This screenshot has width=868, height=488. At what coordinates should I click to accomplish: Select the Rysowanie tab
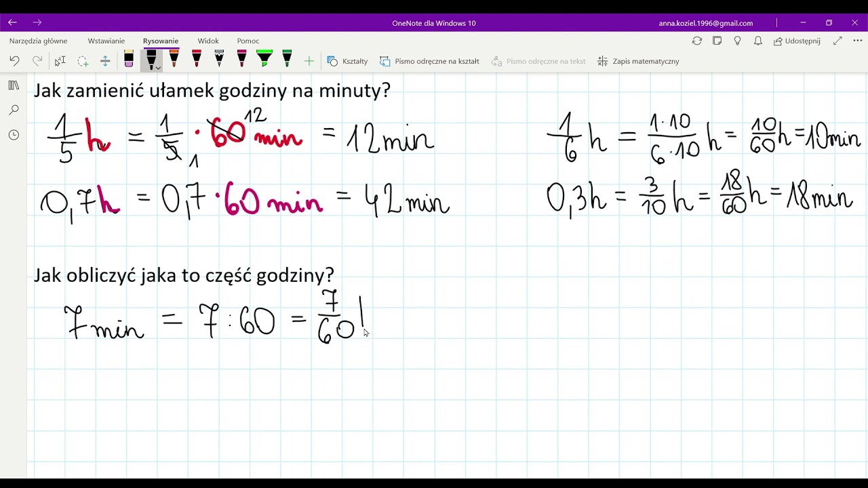[x=161, y=41]
